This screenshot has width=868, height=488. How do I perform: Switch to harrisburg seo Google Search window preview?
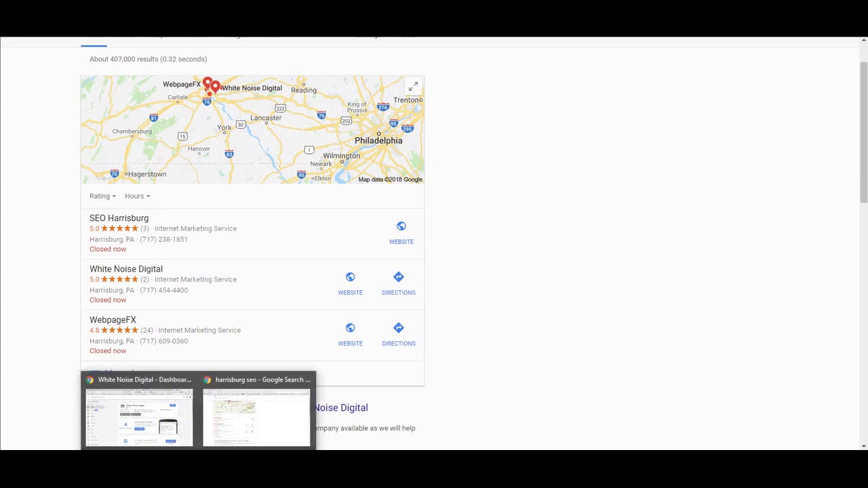pyautogui.click(x=256, y=410)
